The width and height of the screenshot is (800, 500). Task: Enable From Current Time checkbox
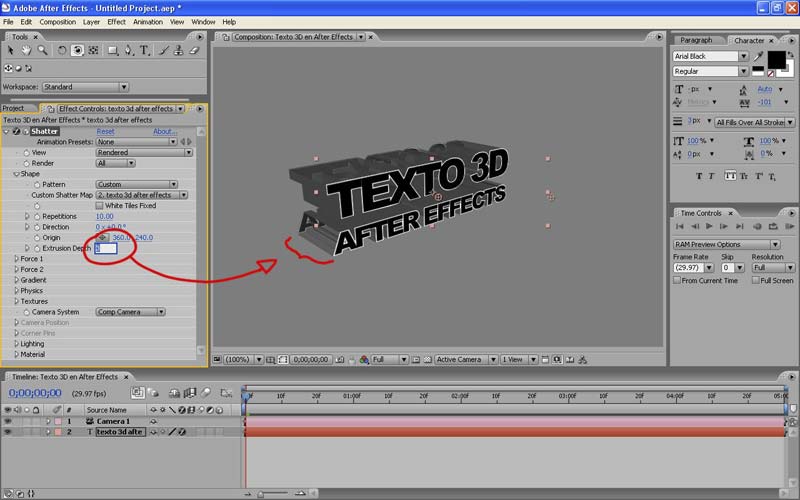tap(677, 280)
